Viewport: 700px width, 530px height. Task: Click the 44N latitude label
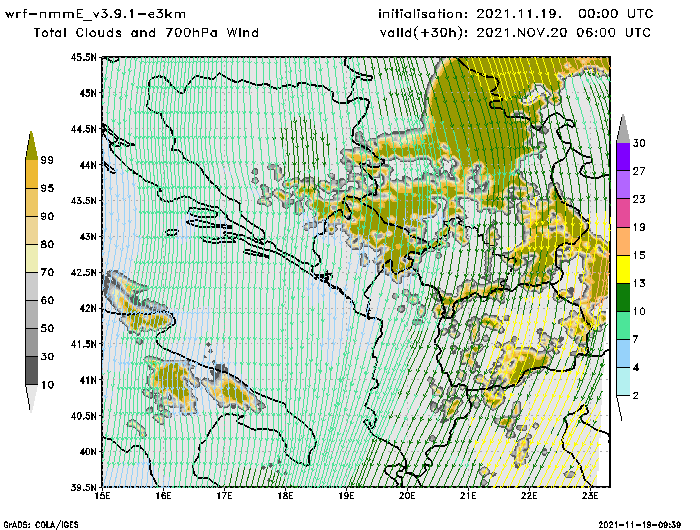coord(88,165)
